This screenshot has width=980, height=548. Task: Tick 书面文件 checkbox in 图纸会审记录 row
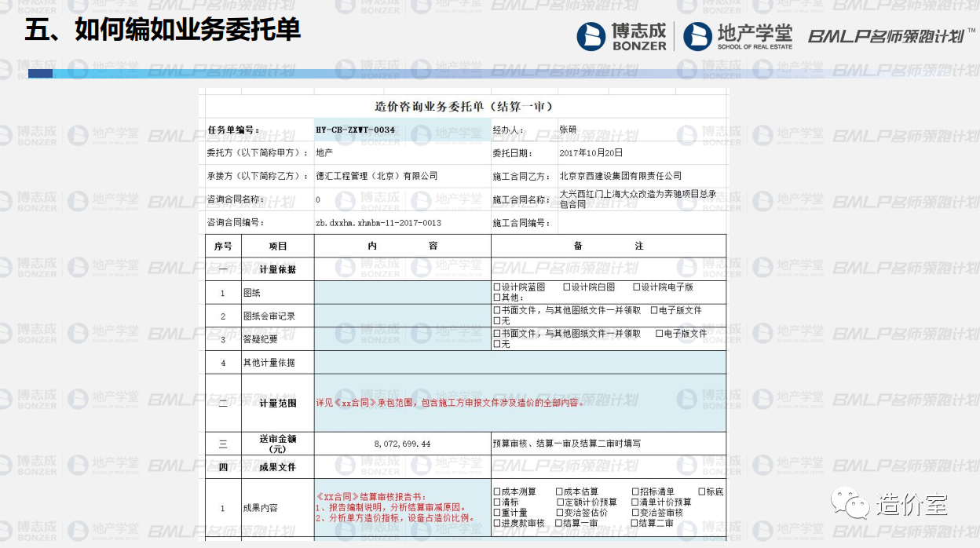[x=497, y=310]
